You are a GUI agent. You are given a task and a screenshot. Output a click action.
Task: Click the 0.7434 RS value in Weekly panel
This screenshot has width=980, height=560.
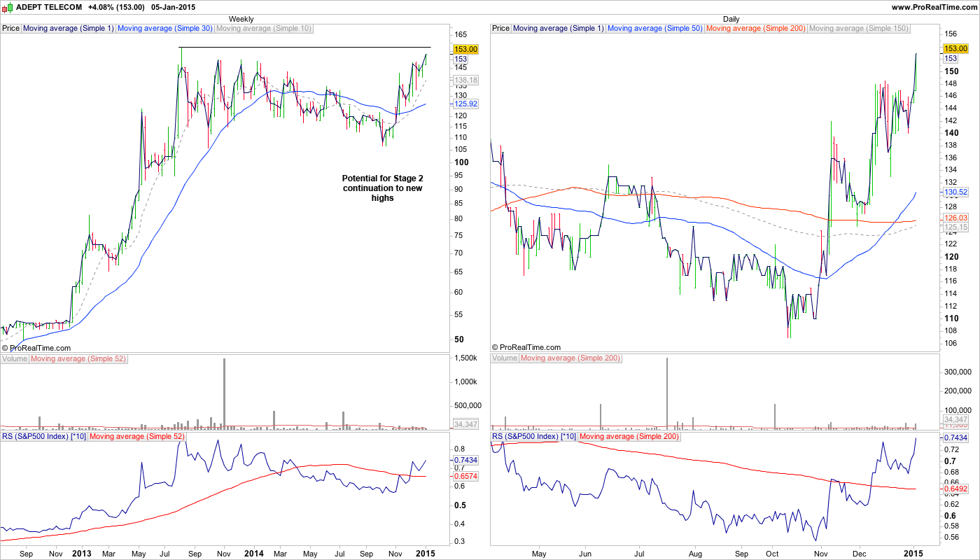coord(465,460)
